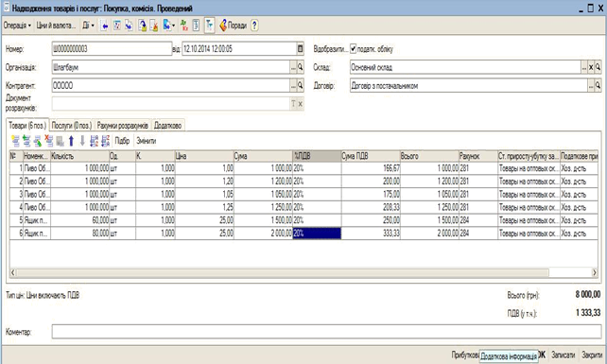Click the scroll right arrow of table
The width and height of the screenshot is (607, 364).
(x=595, y=272)
